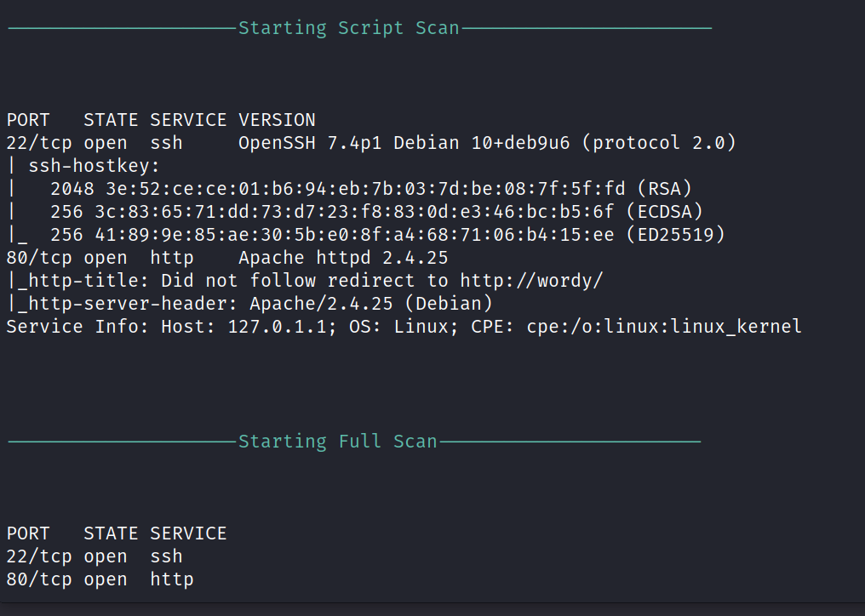Screen dimensions: 865x616
Task: Click the RSA hostkey fingerprint line
Action: [x=370, y=188]
